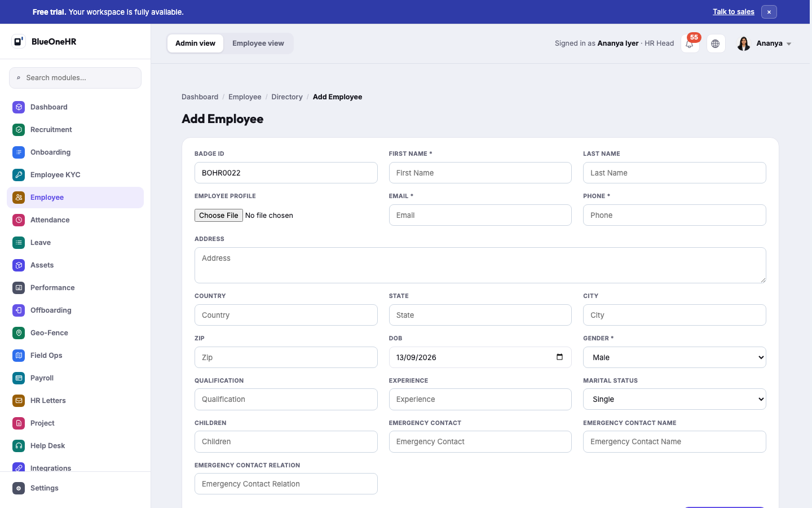Click the Recruitment sidebar icon
Screen dimensions: 812x508
tap(19, 130)
